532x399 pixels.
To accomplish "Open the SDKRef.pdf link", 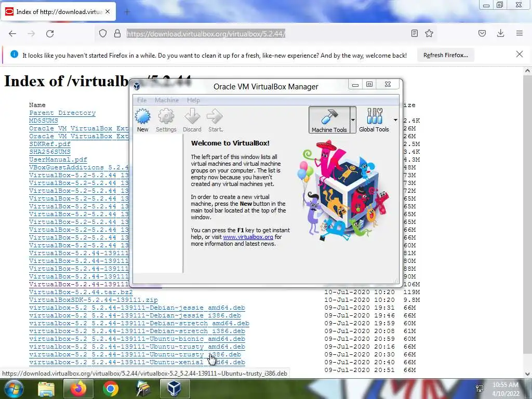I will [50, 144].
